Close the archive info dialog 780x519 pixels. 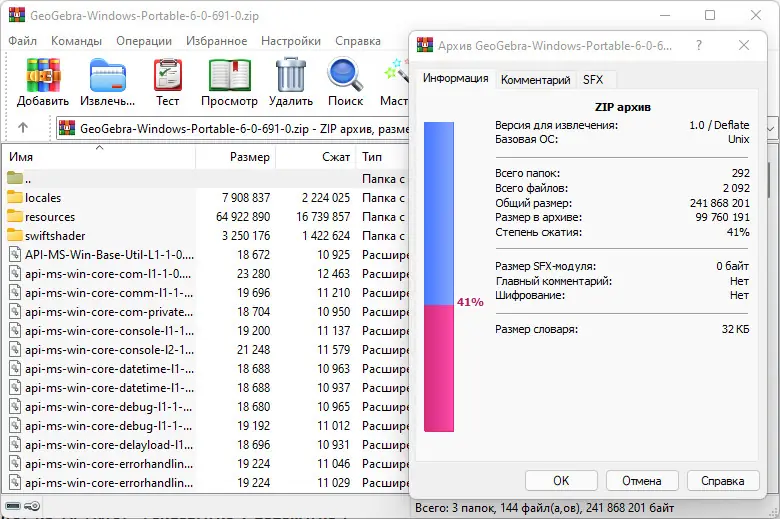[x=744, y=45]
